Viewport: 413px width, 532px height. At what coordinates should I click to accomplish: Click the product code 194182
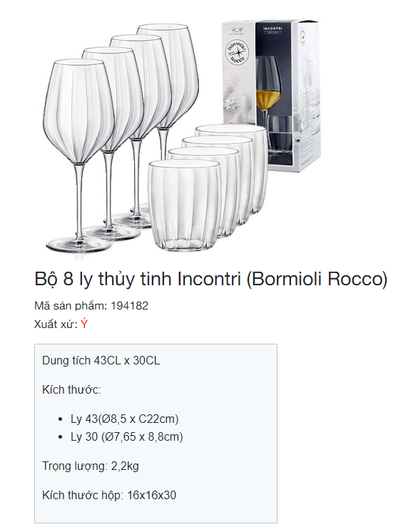[x=130, y=306]
